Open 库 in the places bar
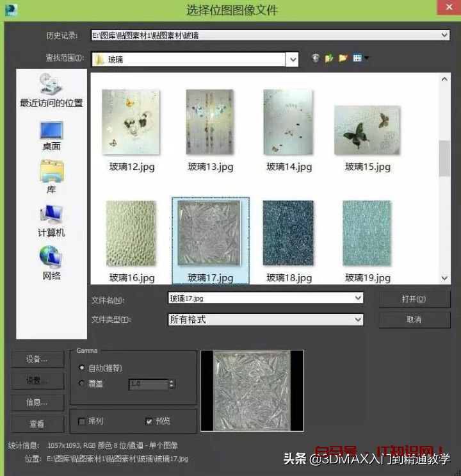 (x=51, y=177)
